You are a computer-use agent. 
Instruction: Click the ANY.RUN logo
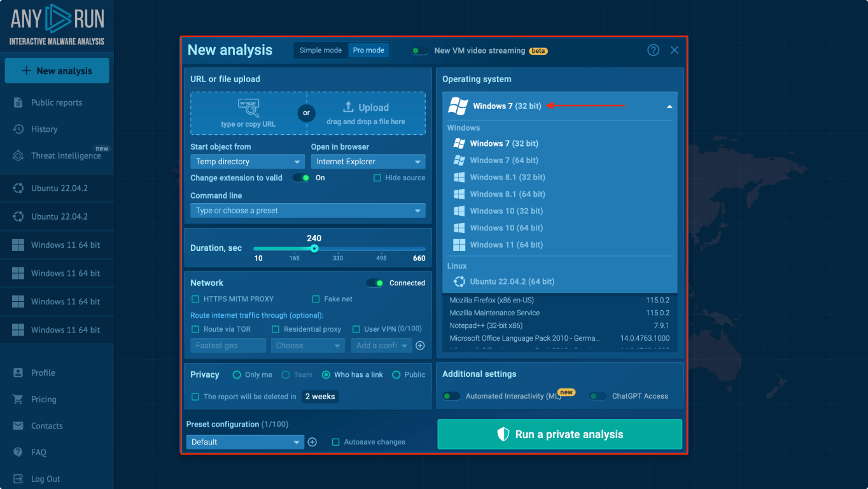pos(57,24)
